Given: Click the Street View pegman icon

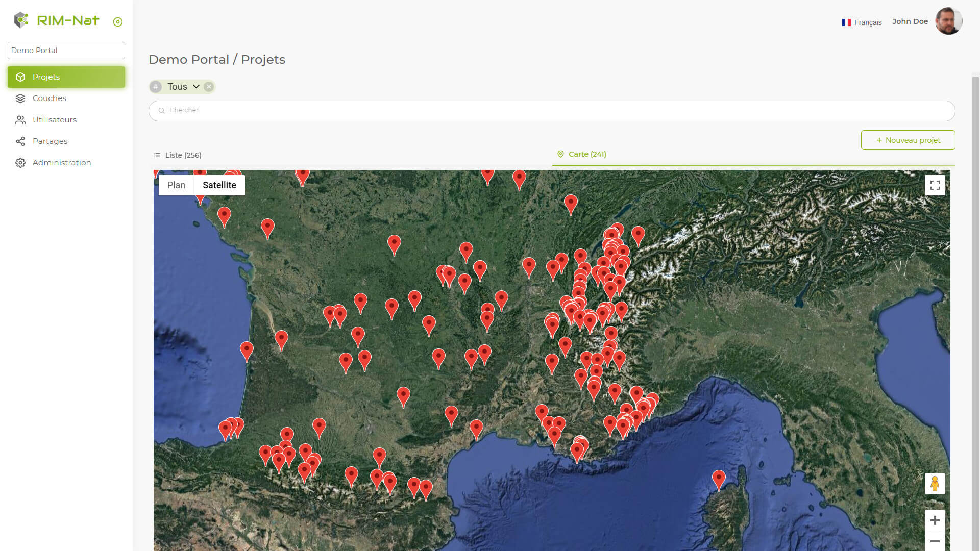Looking at the screenshot, I should (x=935, y=484).
